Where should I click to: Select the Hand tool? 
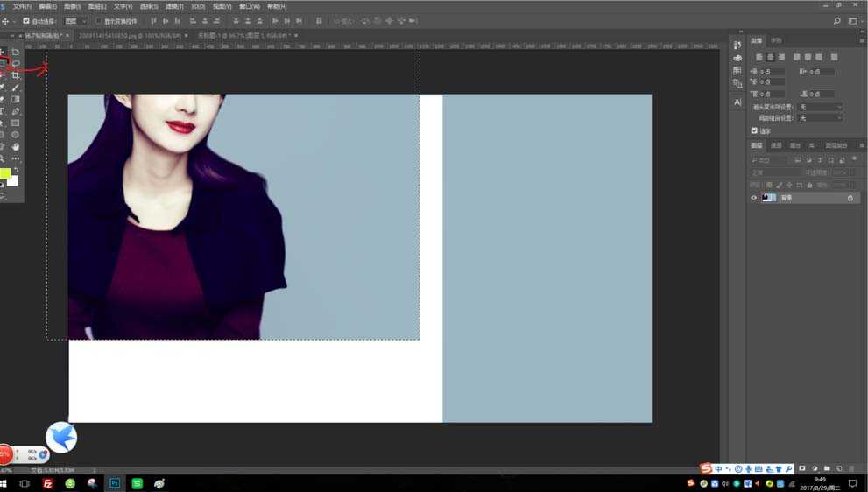[16, 146]
